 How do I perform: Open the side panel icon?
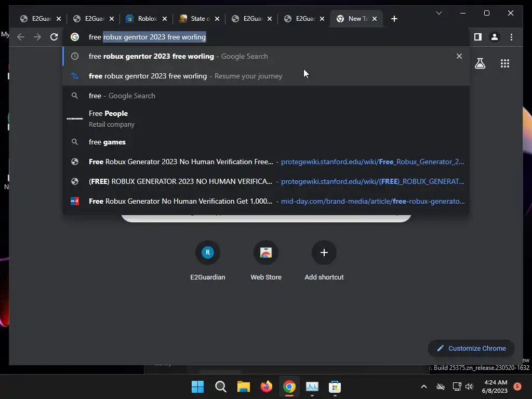point(478,37)
